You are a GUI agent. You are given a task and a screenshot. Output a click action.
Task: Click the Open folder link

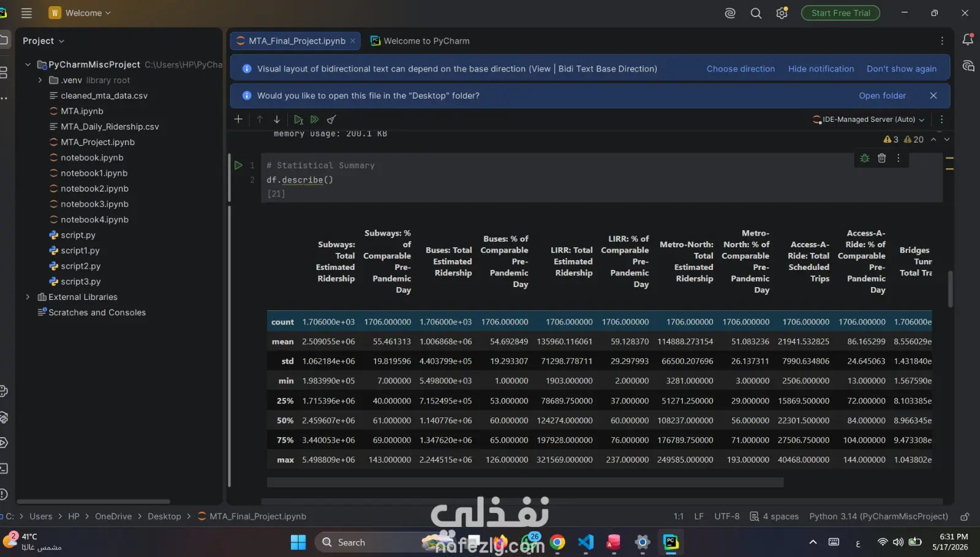pos(882,95)
